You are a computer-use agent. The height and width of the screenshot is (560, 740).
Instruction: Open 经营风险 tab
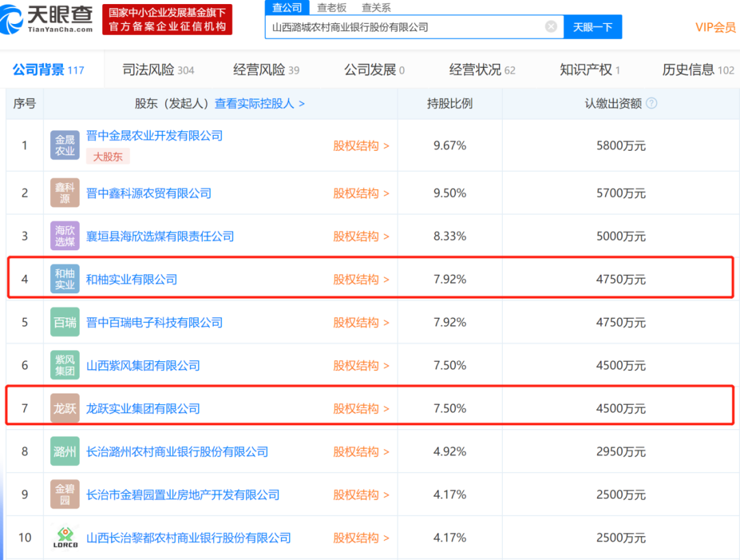tap(266, 70)
